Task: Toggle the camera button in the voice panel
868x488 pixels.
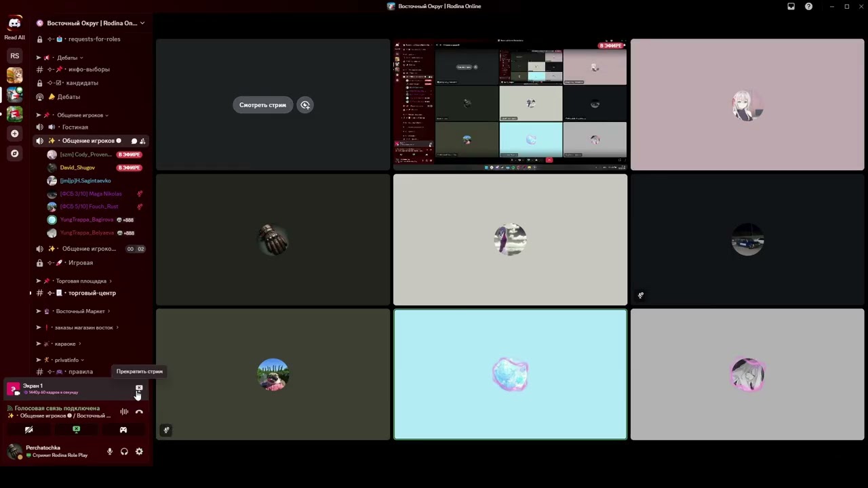Action: (28, 430)
